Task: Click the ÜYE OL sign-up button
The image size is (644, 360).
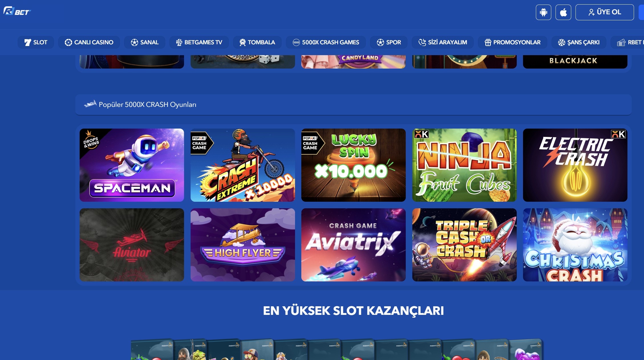Action: [x=605, y=12]
